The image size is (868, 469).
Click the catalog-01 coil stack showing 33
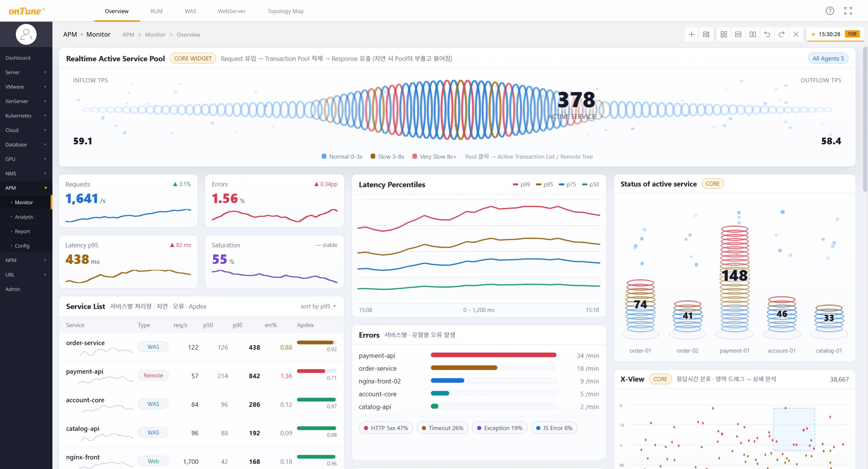pos(829,319)
